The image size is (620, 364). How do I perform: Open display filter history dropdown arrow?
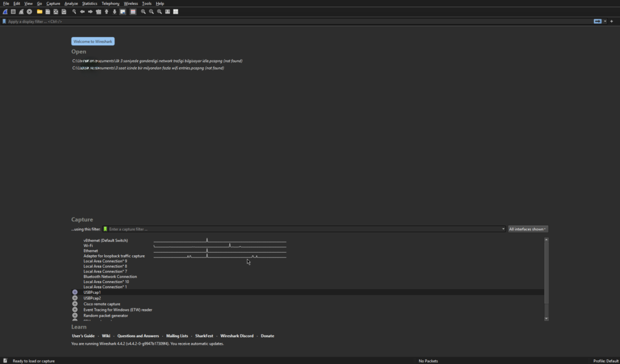(x=605, y=21)
